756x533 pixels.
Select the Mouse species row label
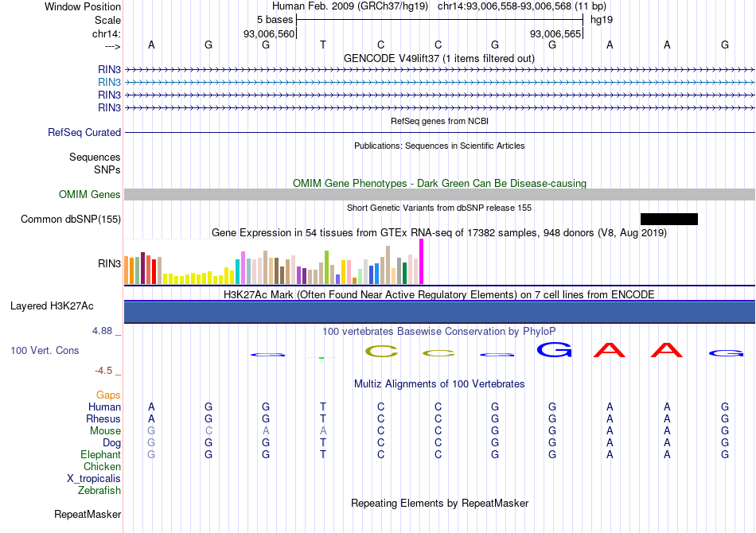pyautogui.click(x=105, y=431)
